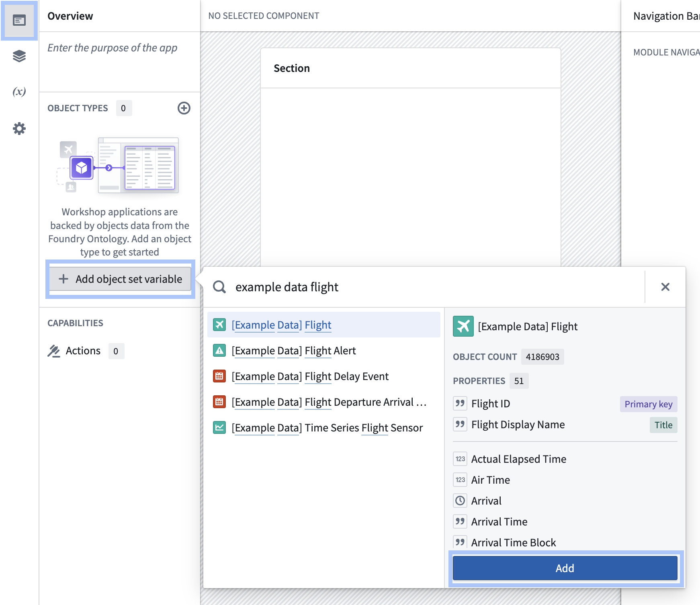The height and width of the screenshot is (605, 700).
Task: Click the airplane icon of Flight result
Action: coord(219,325)
